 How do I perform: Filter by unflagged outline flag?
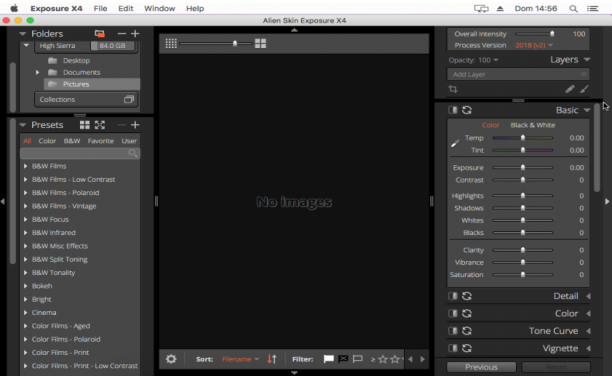358,359
